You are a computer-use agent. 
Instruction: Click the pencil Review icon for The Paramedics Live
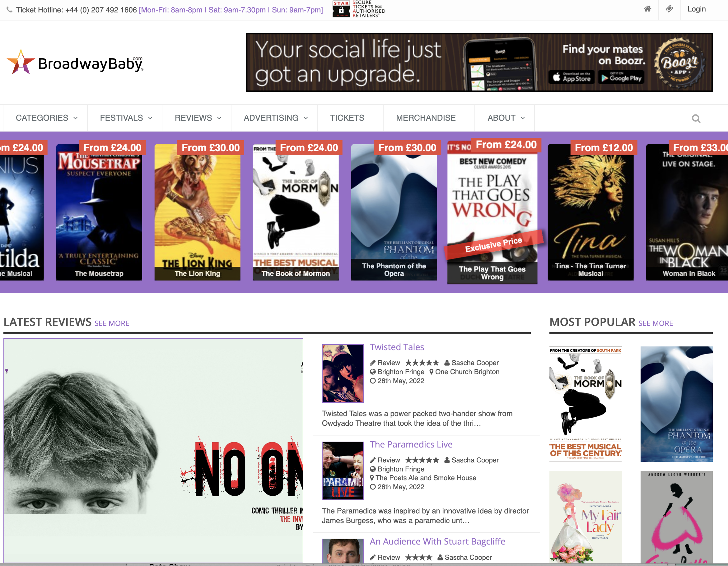click(x=373, y=460)
